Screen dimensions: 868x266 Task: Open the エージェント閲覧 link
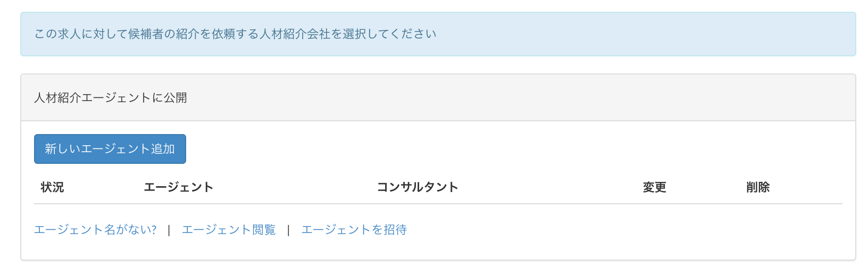[229, 230]
